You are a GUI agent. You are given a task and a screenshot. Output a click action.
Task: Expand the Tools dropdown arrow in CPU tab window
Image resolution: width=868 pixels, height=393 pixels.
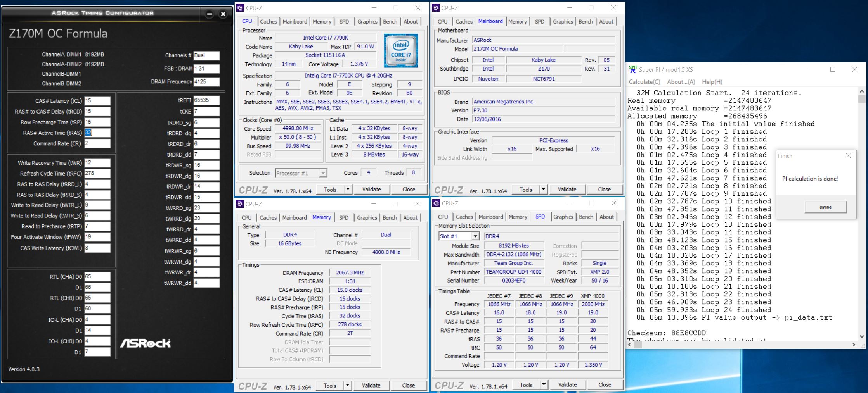348,189
